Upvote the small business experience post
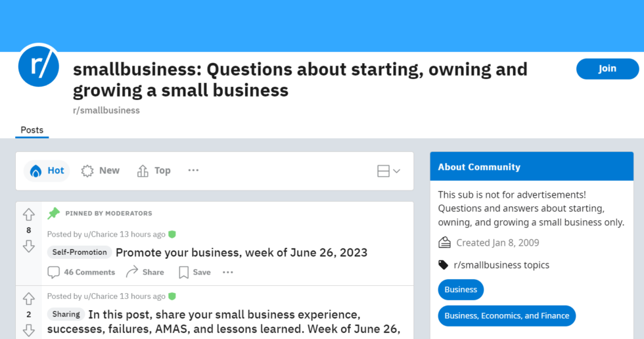 point(29,299)
